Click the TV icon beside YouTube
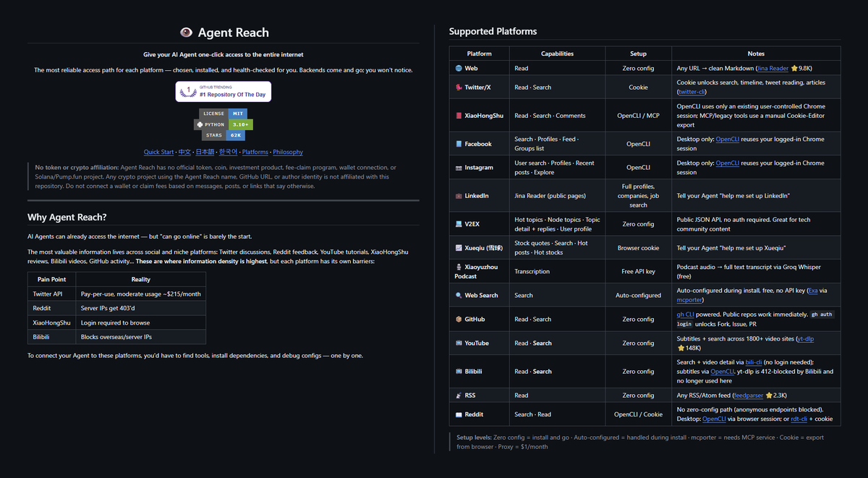 click(x=459, y=343)
